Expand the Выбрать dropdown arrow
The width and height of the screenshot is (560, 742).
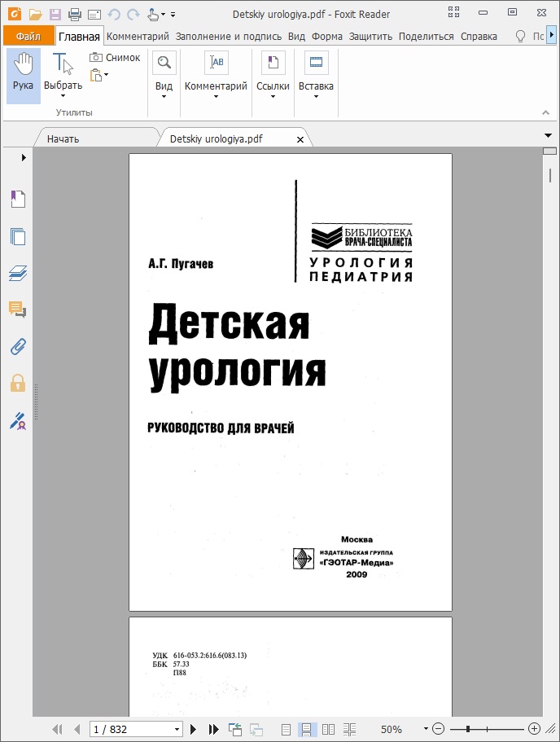coord(63,96)
